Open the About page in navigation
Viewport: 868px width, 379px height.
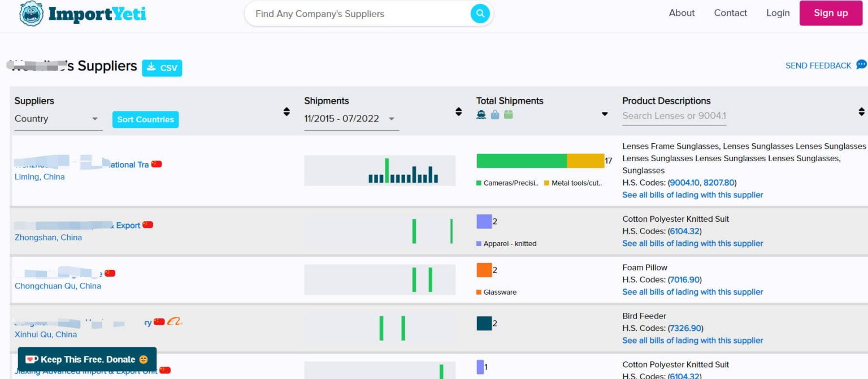tap(682, 13)
